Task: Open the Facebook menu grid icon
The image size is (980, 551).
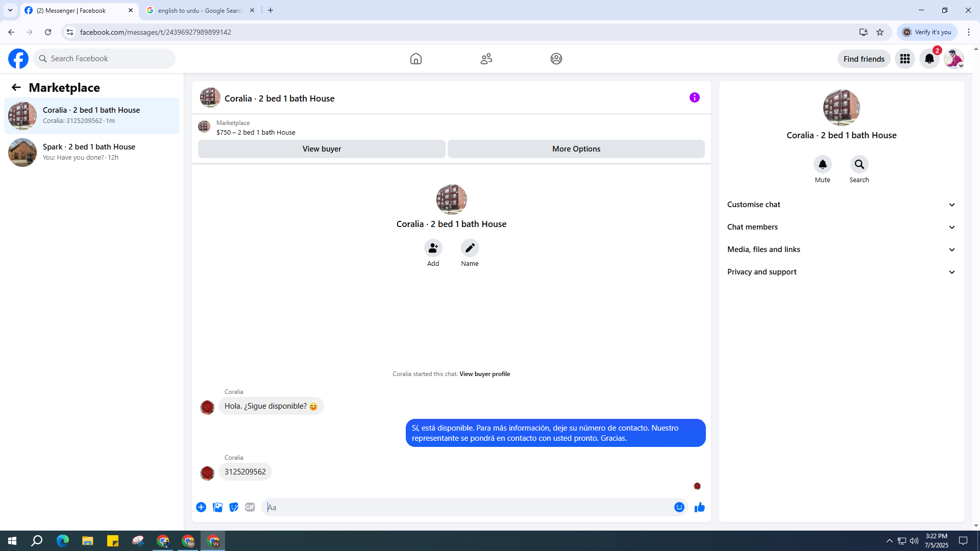Action: [904, 59]
